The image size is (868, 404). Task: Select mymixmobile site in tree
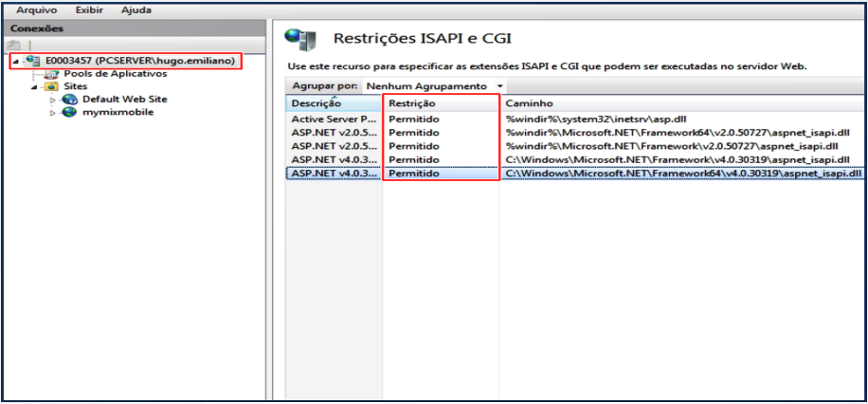coord(118,112)
